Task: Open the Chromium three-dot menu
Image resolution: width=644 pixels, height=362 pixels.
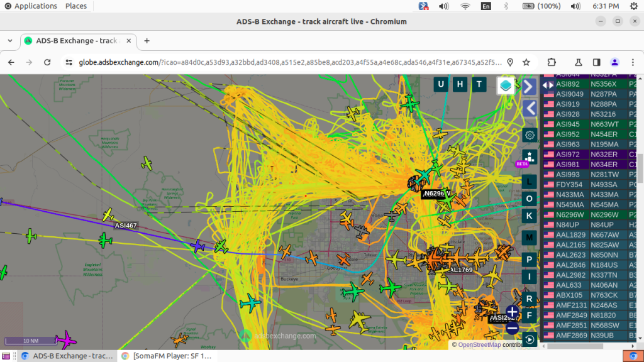Action: click(633, 62)
